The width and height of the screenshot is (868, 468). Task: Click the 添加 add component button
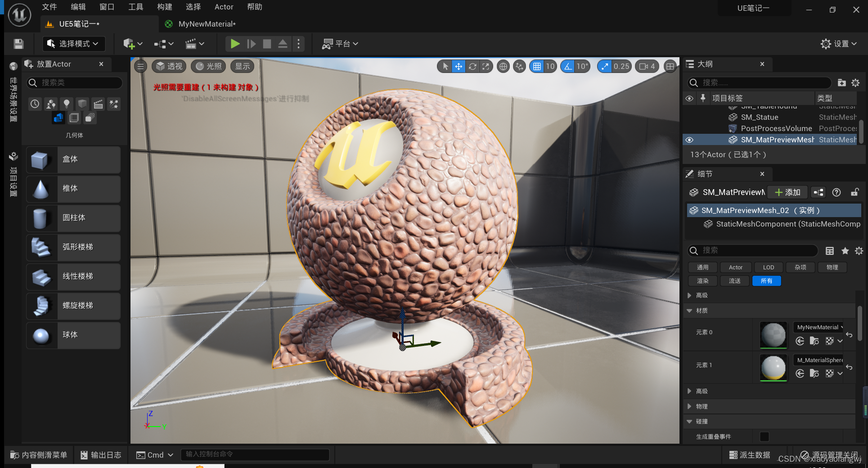787,192
